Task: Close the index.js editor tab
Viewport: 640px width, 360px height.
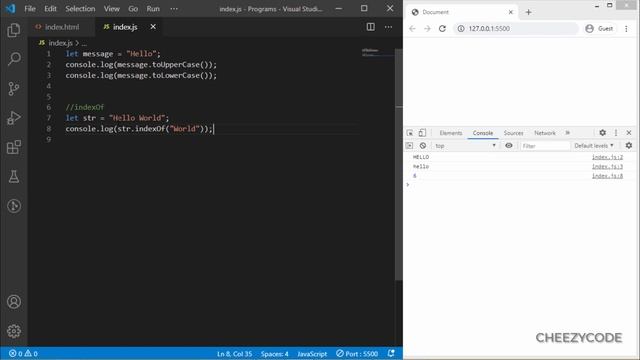Action: [x=153, y=27]
